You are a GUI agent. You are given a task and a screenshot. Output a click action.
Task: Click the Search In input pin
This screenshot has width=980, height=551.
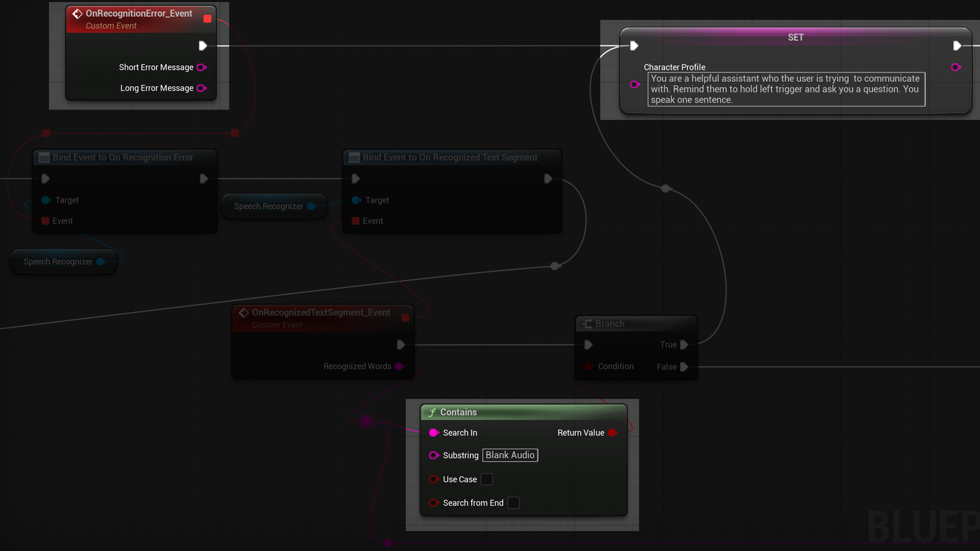tap(434, 433)
